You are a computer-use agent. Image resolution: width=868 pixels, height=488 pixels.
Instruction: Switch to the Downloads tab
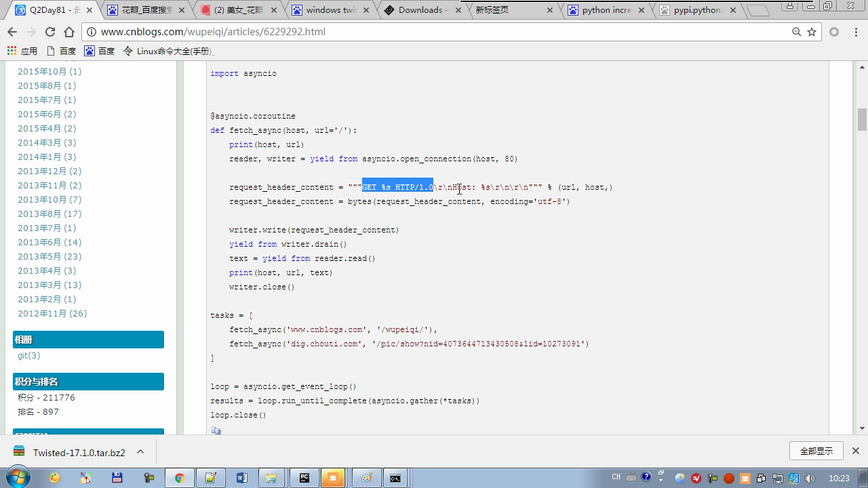pos(424,10)
